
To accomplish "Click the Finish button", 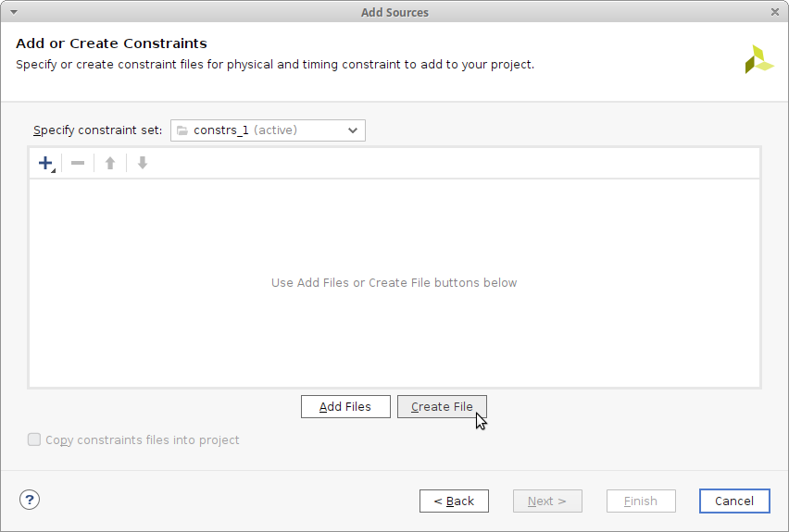I will (x=641, y=501).
